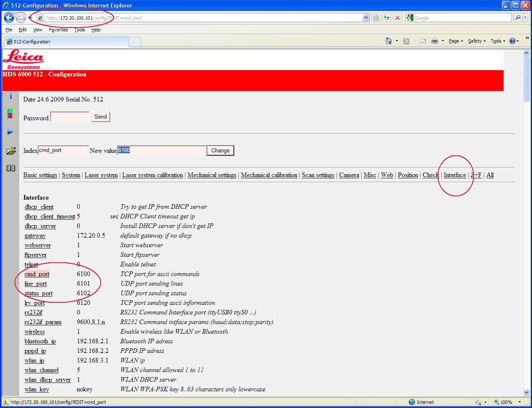The width and height of the screenshot is (532, 408).
Task: Edit the wlan_channel parameter link
Action: pyautogui.click(x=41, y=370)
